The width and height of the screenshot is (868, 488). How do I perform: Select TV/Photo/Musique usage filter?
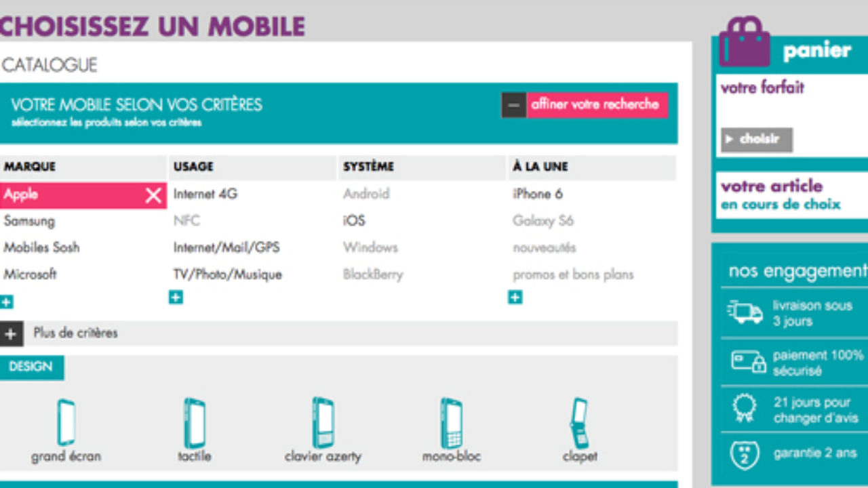point(227,274)
